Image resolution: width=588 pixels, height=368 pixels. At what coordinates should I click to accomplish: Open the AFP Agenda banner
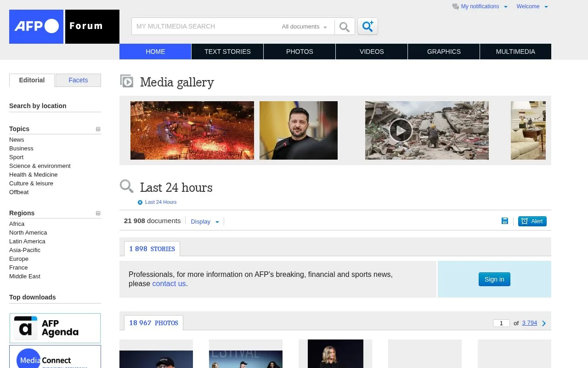pyautogui.click(x=55, y=328)
